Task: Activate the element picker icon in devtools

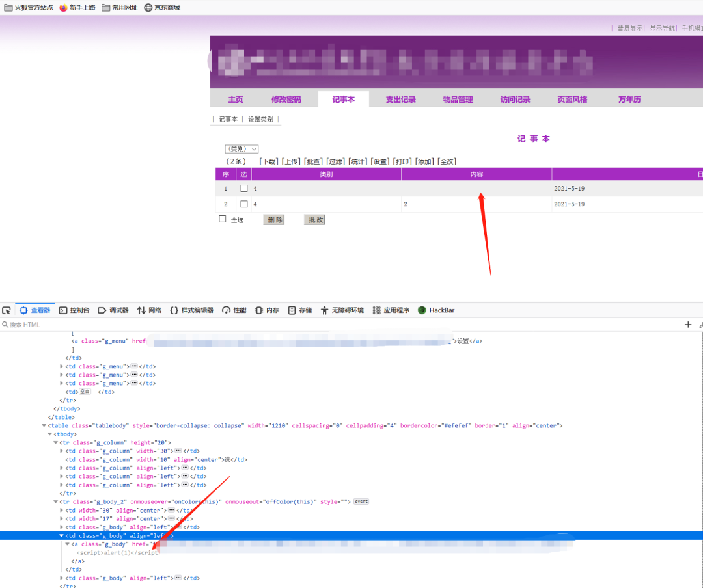Action: tap(7, 310)
